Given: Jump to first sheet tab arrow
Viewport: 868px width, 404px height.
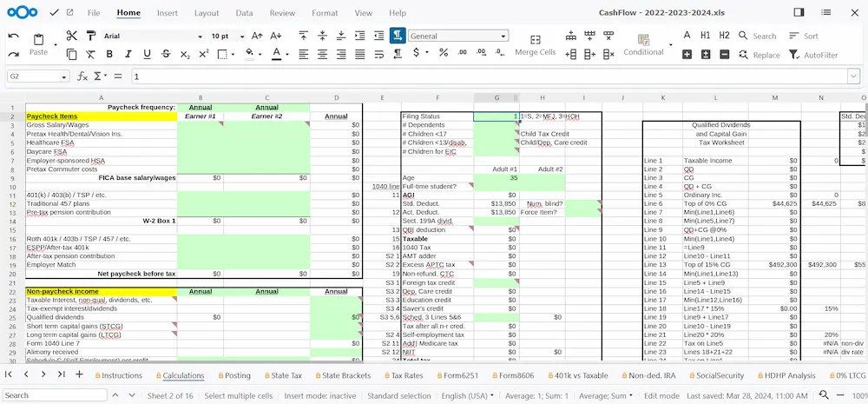Looking at the screenshot, I should click(x=9, y=374).
